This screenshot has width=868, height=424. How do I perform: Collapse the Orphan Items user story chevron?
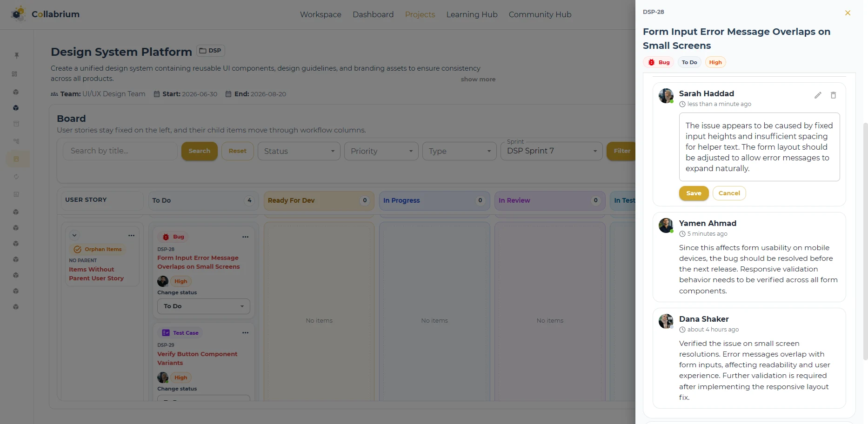(74, 235)
